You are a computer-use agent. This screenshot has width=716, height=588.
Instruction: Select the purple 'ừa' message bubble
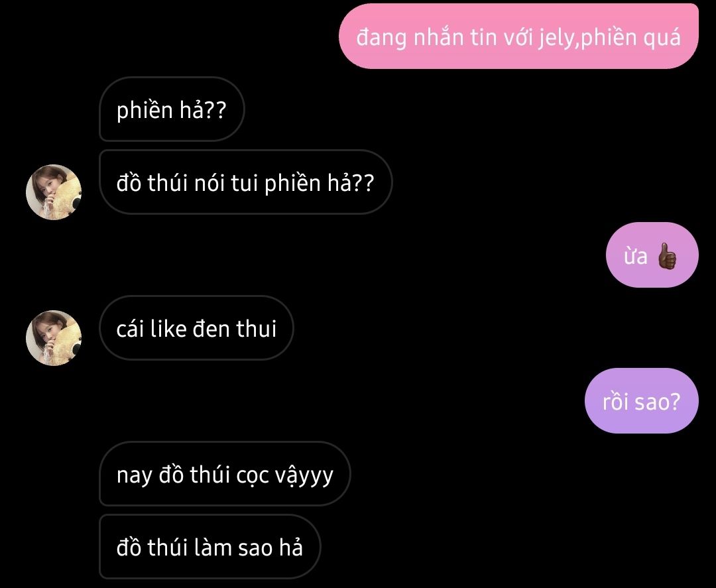point(652,255)
